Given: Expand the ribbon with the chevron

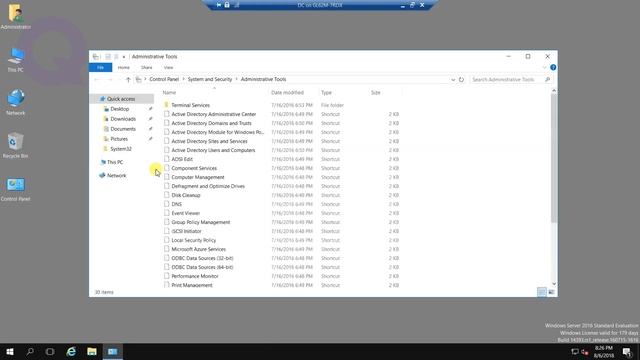Looking at the screenshot, I should (544, 67).
